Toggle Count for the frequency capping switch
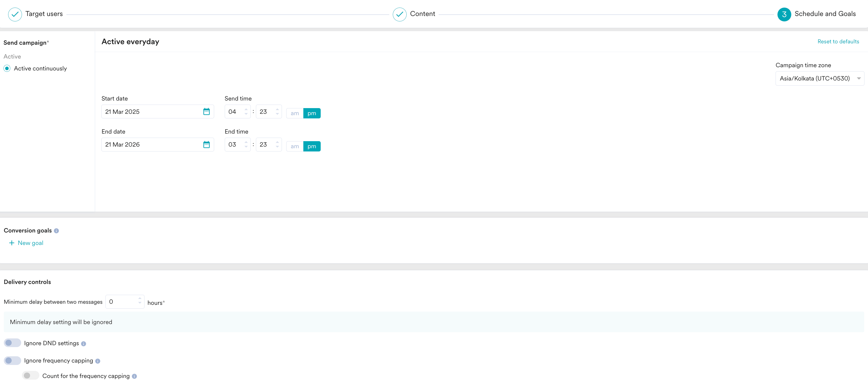868x388 pixels. coord(31,375)
